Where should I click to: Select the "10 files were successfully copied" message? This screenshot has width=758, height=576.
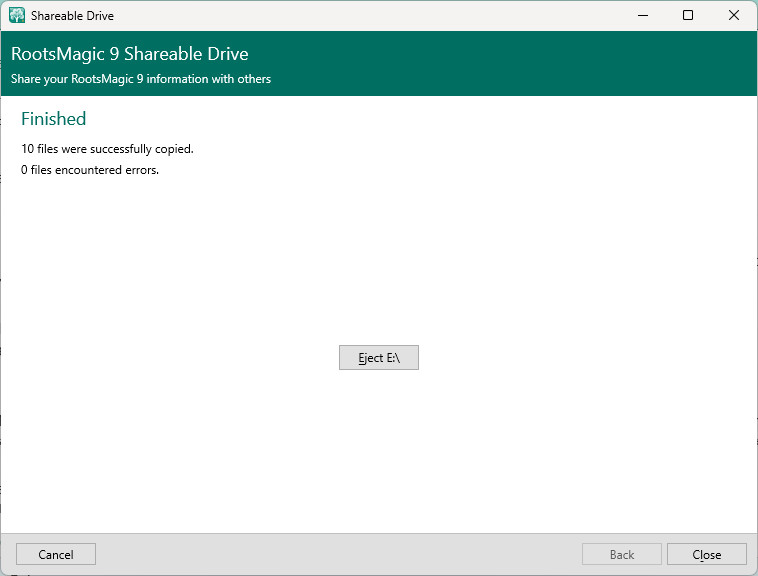click(x=107, y=149)
